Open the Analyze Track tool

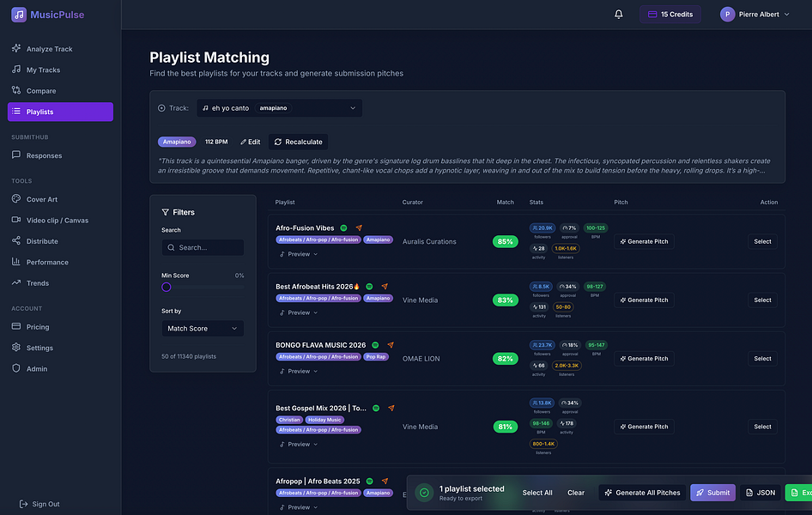point(49,48)
